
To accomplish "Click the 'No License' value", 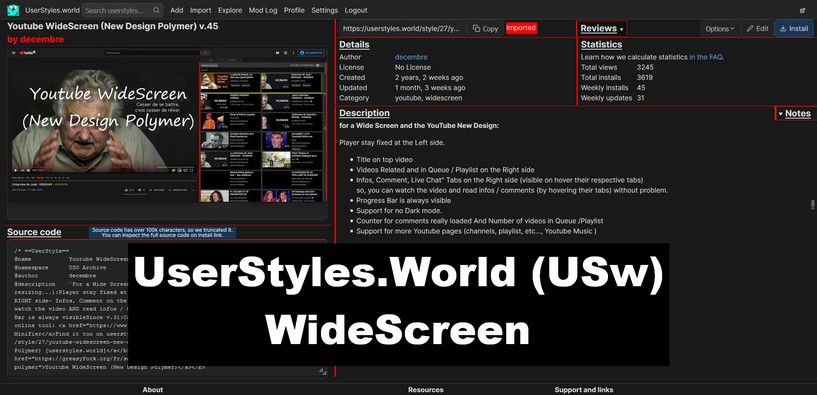I will pos(413,67).
